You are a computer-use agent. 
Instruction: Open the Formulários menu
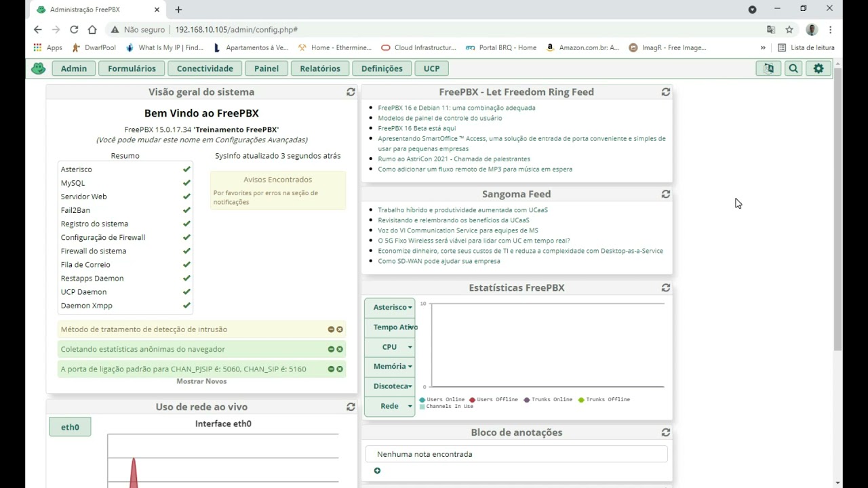tap(132, 68)
